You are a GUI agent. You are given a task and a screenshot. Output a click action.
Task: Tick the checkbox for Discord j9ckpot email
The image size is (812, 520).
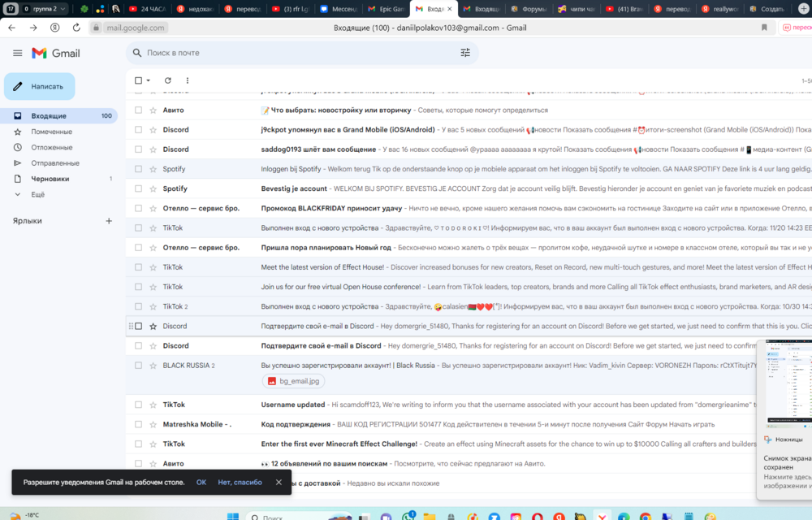(138, 130)
